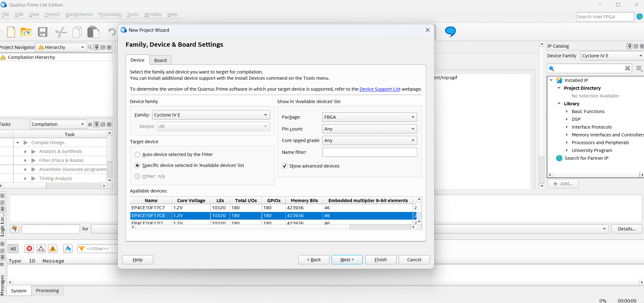Click the Save floppy disk icon

pyautogui.click(x=42, y=32)
